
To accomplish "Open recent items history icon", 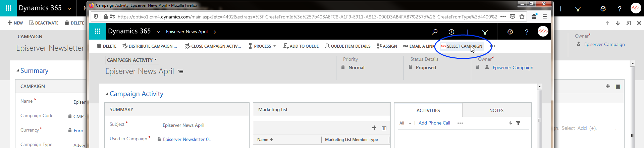I will coord(451,32).
